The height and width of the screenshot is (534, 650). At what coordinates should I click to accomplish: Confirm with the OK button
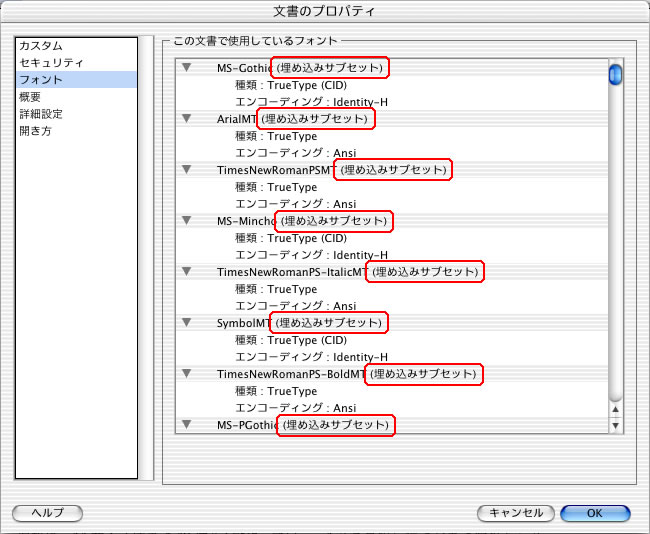coord(595,513)
